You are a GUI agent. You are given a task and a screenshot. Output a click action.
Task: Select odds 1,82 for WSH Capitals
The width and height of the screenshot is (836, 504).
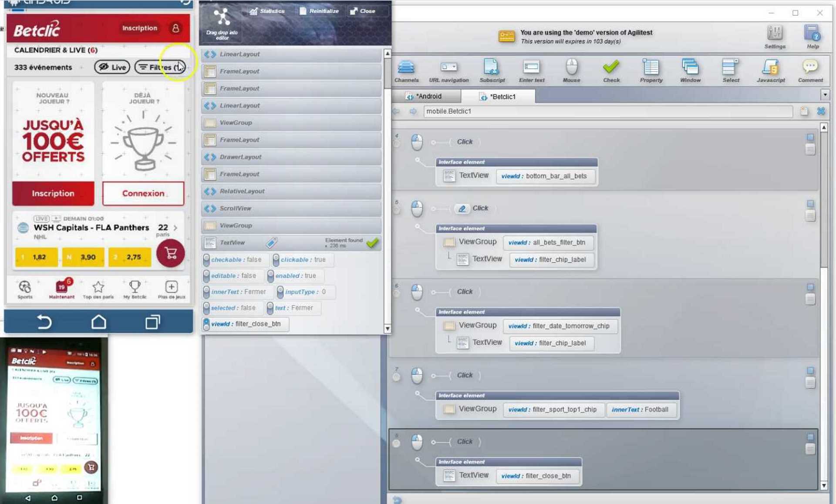[x=37, y=257]
